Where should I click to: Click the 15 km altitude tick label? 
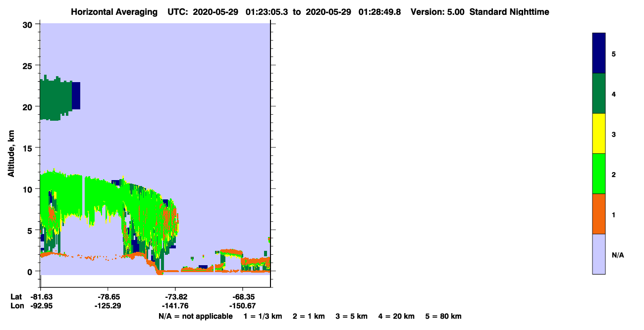point(28,148)
